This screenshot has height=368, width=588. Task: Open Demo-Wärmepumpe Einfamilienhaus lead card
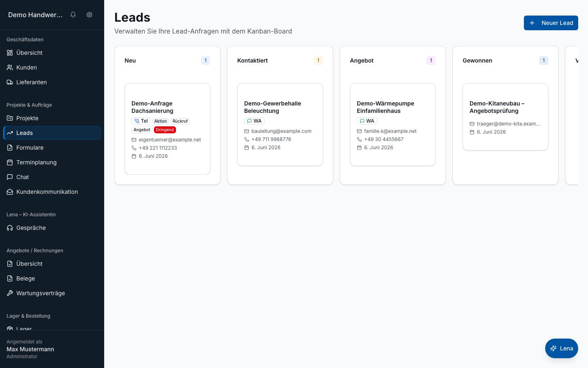393,125
